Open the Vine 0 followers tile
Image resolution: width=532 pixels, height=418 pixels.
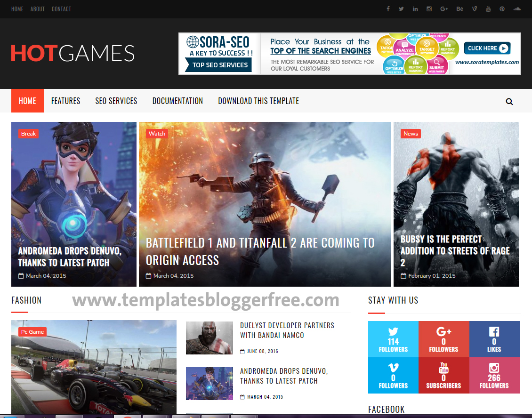(393, 375)
